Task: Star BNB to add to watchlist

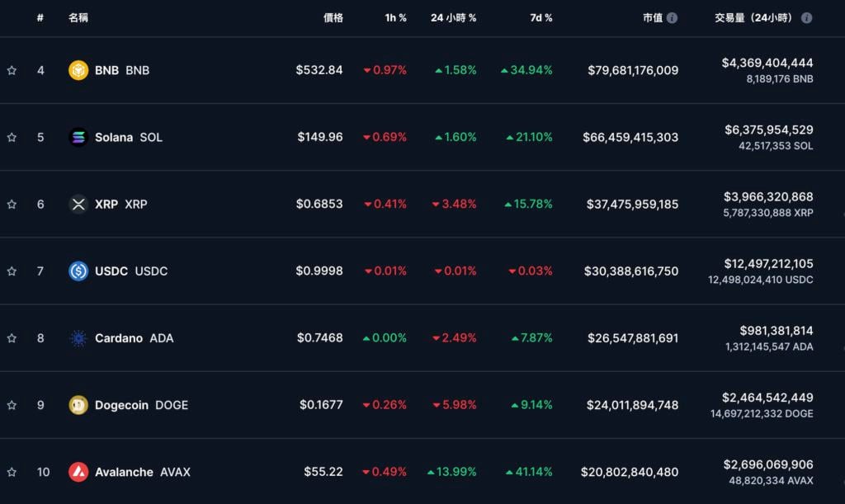Action: click(12, 70)
